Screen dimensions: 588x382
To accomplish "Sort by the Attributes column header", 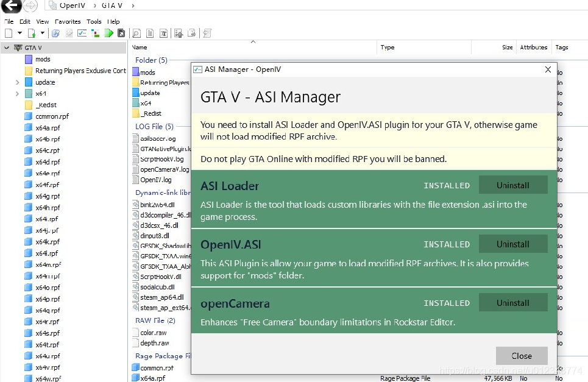I will [534, 48].
